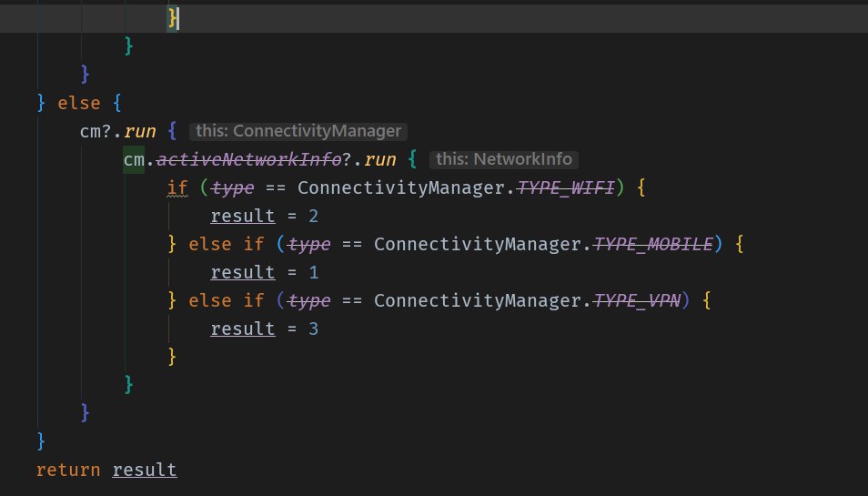The height and width of the screenshot is (496, 868).
Task: Click ConnectivityManager in the TYPE_MOBILE condition
Action: tap(477, 244)
